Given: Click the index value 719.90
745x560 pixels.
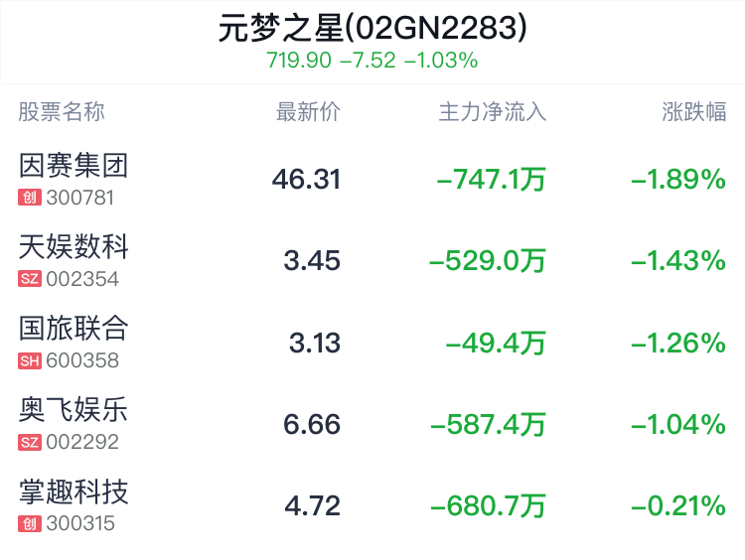Looking at the screenshot, I should 298,61.
